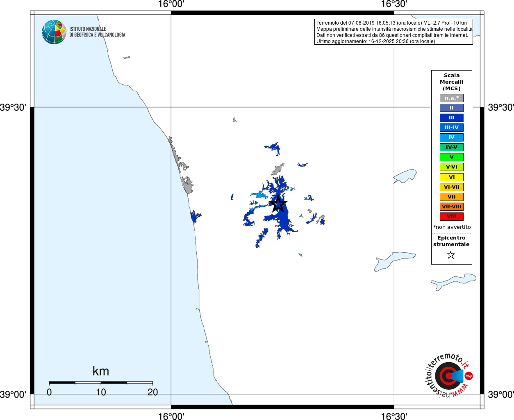This screenshot has height=420, width=514.
Task: Click the right 39°00' latitude label
Action: 501,395
